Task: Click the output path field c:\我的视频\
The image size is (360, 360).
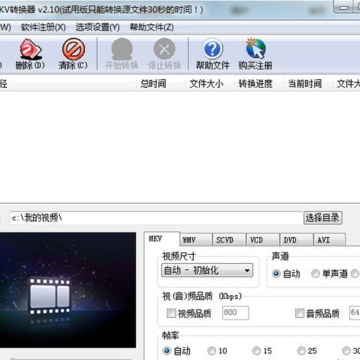Action: coord(156,218)
